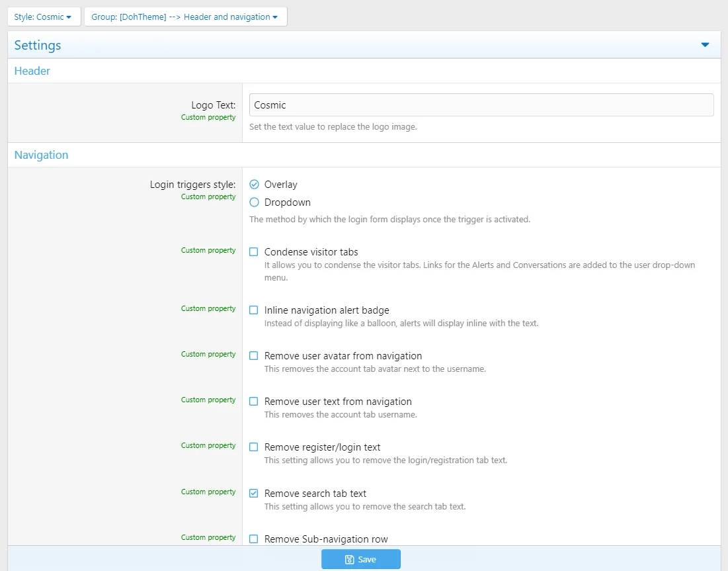Open the Style: Cosmic dropdown
This screenshot has height=571, width=728.
point(43,17)
